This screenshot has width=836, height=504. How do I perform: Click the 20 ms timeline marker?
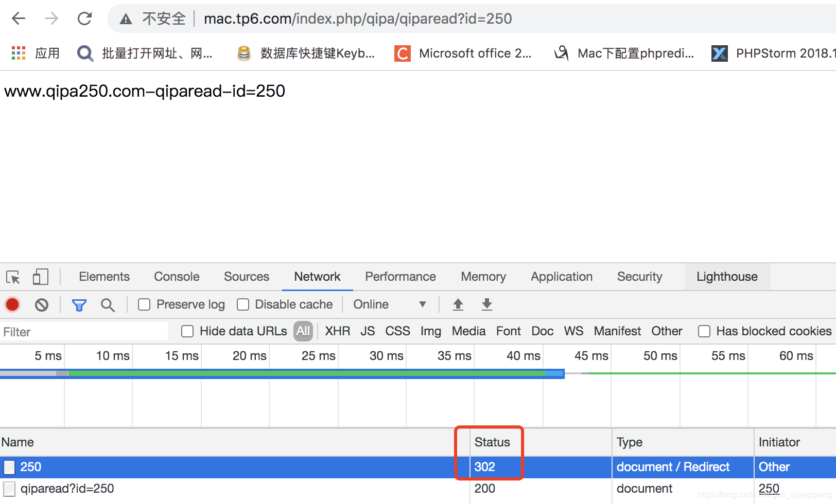pos(249,356)
